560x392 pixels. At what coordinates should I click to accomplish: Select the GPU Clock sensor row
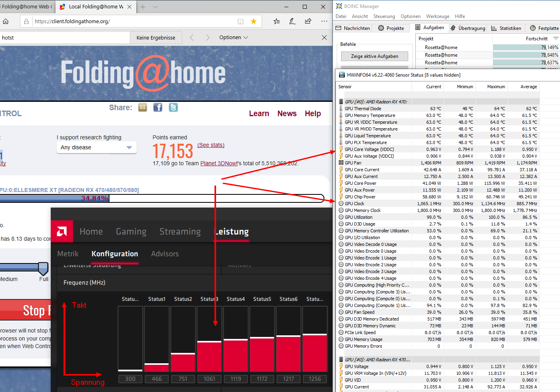pyautogui.click(x=438, y=204)
